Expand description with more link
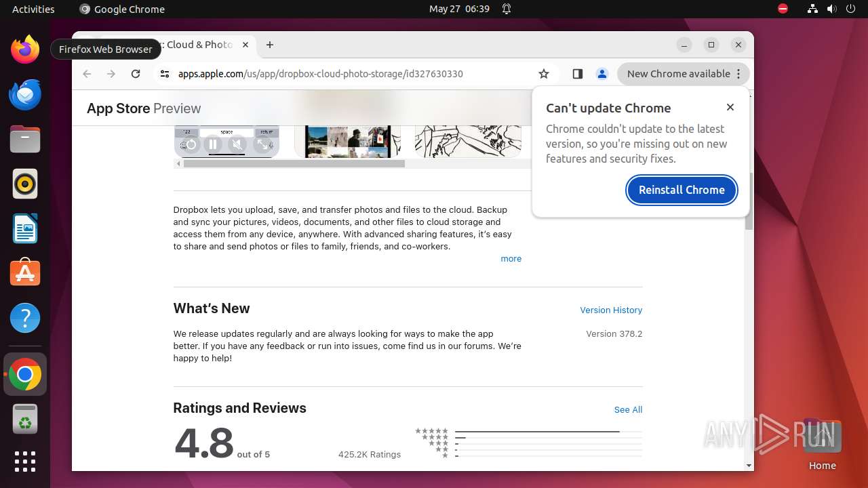 [511, 259]
